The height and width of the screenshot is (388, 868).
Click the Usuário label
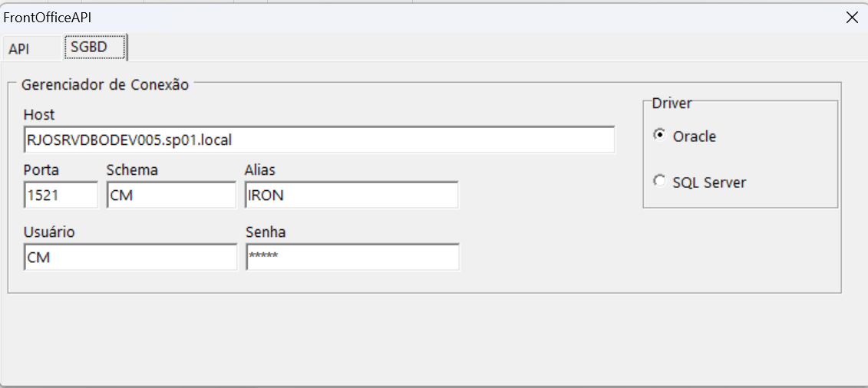tap(49, 232)
